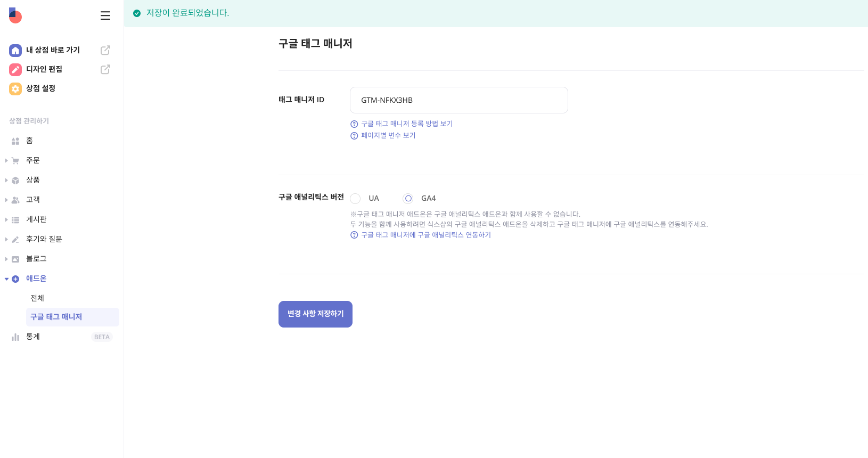Expand the 게시판 menu arrow
The image size is (868, 458).
coord(6,219)
